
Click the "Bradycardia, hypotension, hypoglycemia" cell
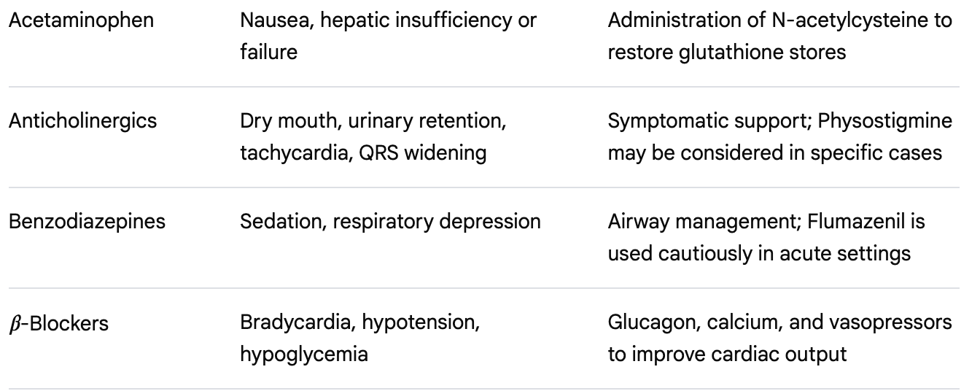[x=359, y=338]
